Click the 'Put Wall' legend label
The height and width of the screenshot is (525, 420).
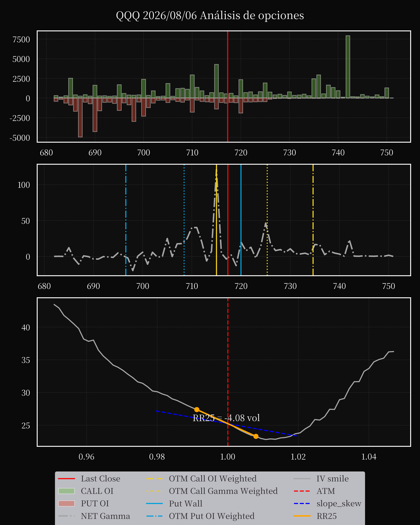click(x=185, y=504)
